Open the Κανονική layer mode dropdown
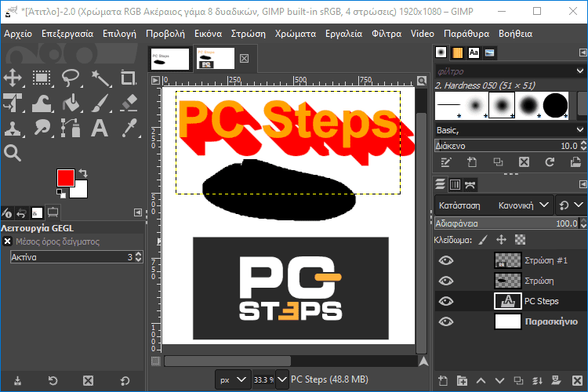The height and width of the screenshot is (392, 588). [x=494, y=205]
